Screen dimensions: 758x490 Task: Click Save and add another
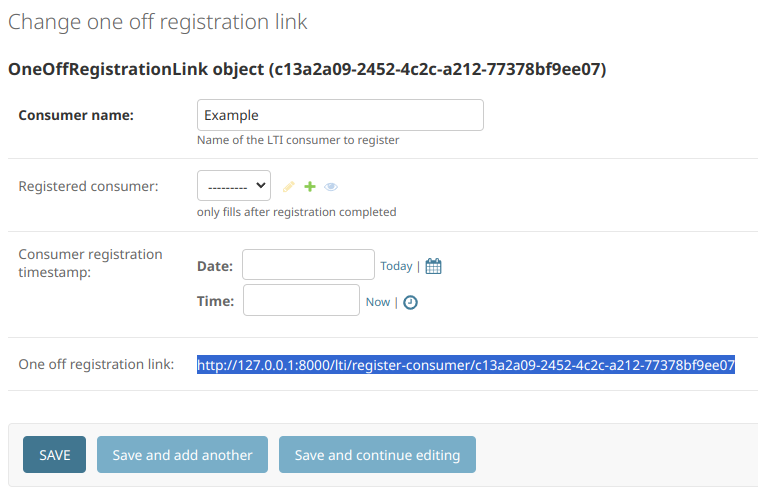(182, 455)
